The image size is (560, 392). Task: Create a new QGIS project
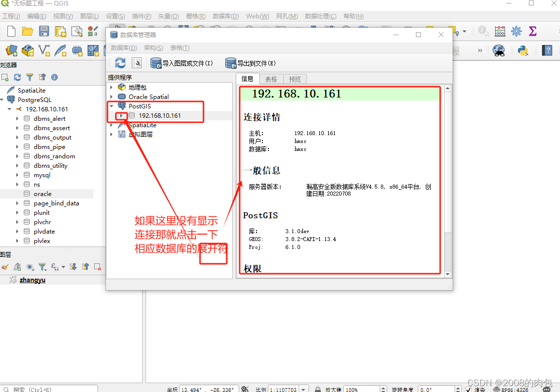coord(11,31)
